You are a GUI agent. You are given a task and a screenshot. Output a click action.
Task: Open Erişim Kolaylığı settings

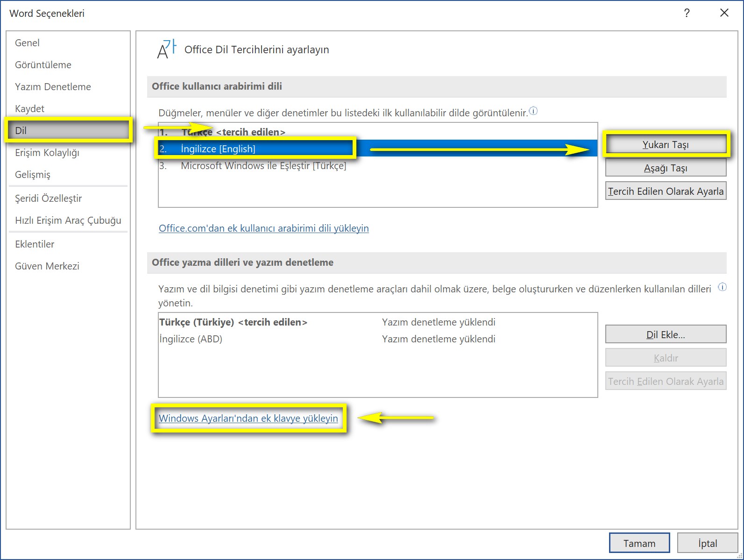(68, 153)
